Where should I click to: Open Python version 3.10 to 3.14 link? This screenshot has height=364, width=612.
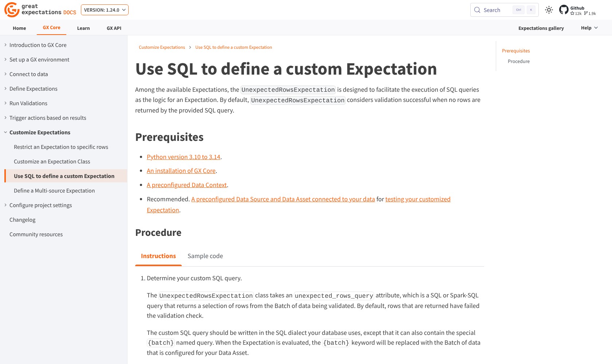pos(184,157)
